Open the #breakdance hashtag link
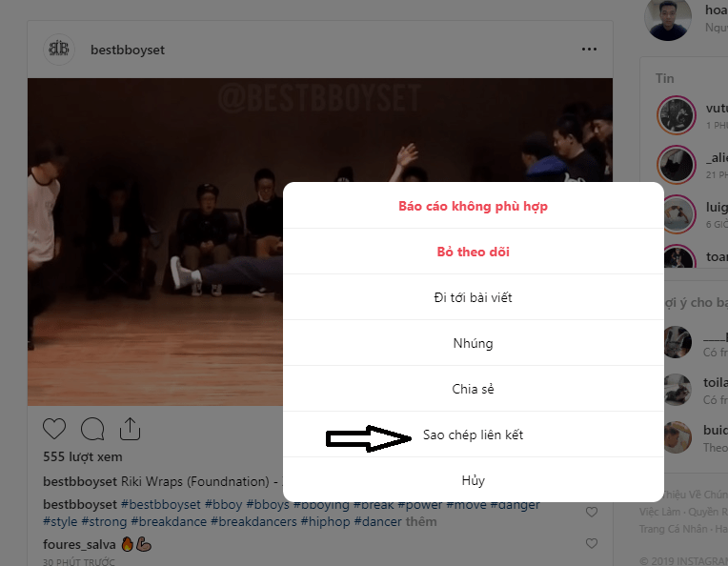Screen dimensions: 728x566 pos(169,521)
